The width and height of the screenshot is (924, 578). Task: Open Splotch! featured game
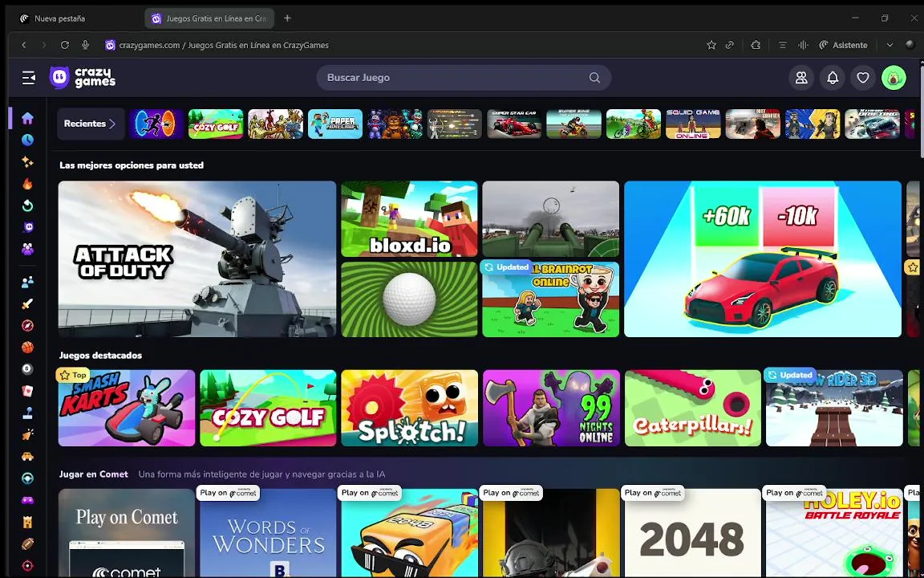click(x=410, y=408)
